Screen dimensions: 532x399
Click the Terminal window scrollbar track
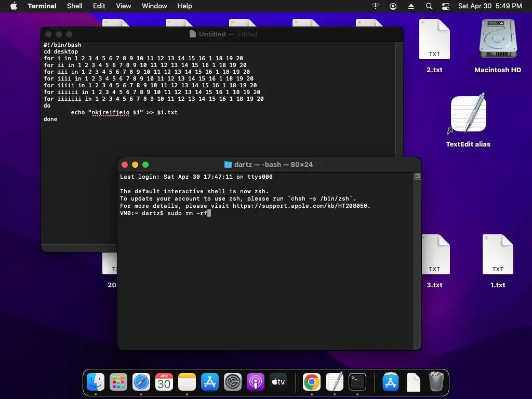pyautogui.click(x=417, y=261)
